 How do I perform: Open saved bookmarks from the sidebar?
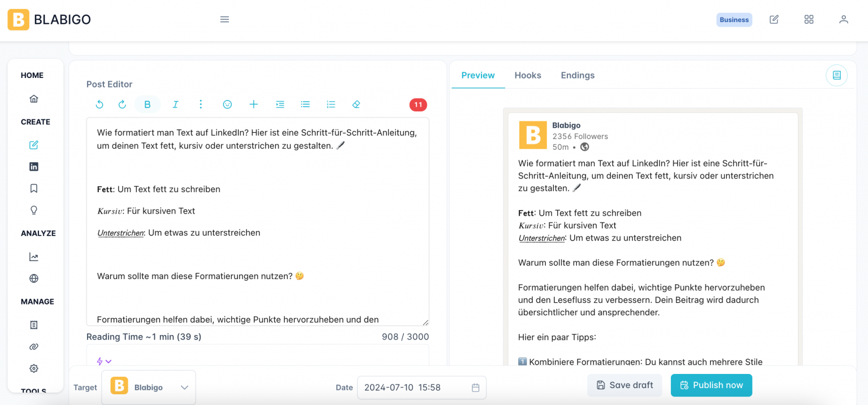(x=34, y=188)
